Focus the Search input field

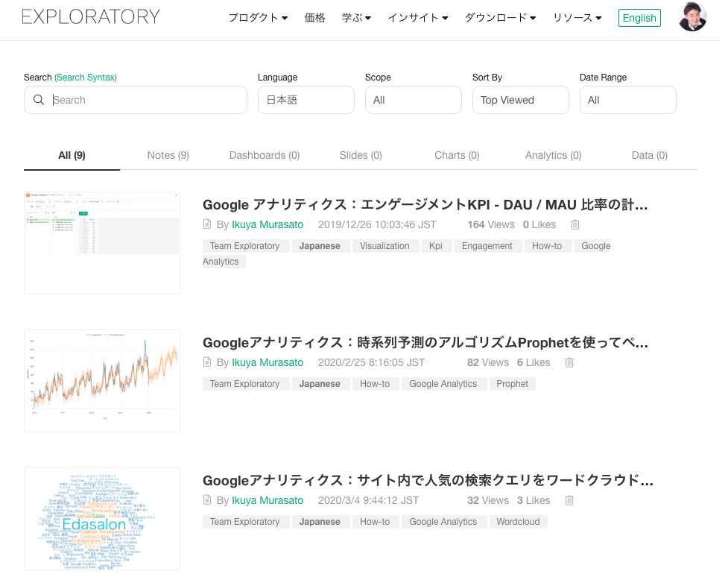(x=136, y=100)
